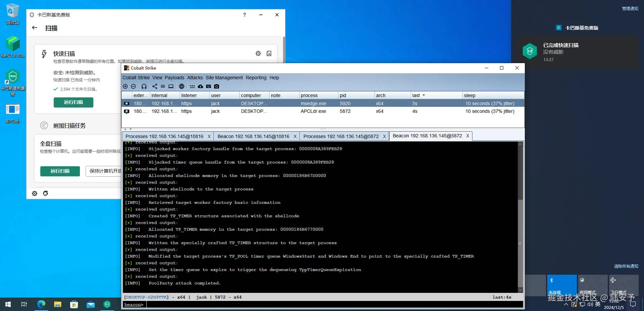Sort sessions by the process column header
Viewport: 644px width, 311px height.
click(x=319, y=95)
